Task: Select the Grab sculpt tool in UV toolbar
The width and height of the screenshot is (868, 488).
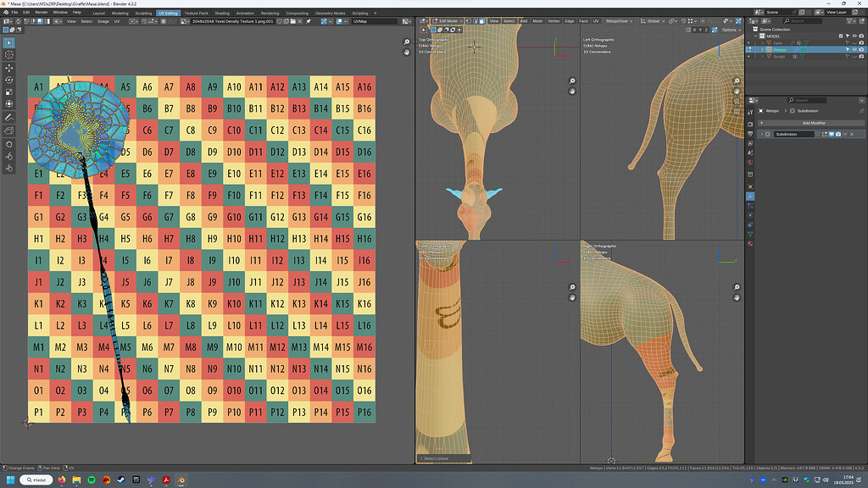Action: 8,144
